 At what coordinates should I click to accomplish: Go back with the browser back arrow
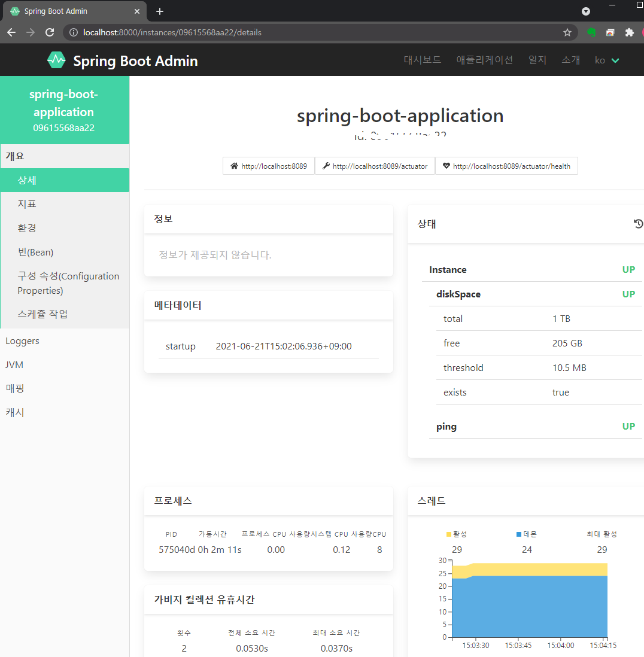click(11, 32)
